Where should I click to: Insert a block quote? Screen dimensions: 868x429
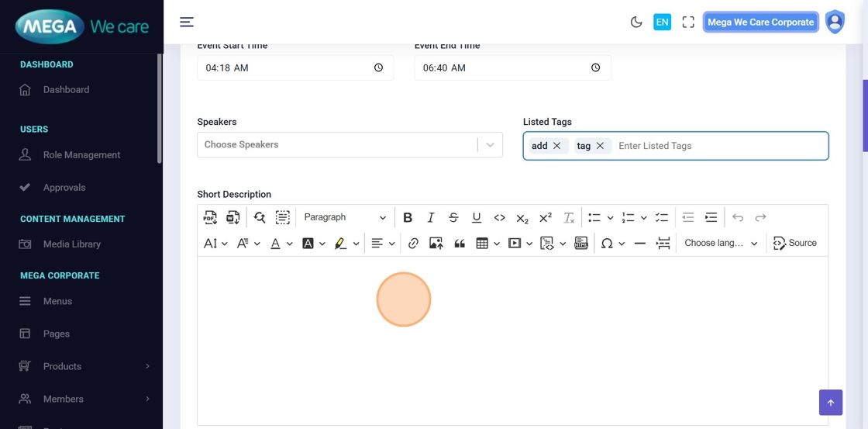pos(460,244)
